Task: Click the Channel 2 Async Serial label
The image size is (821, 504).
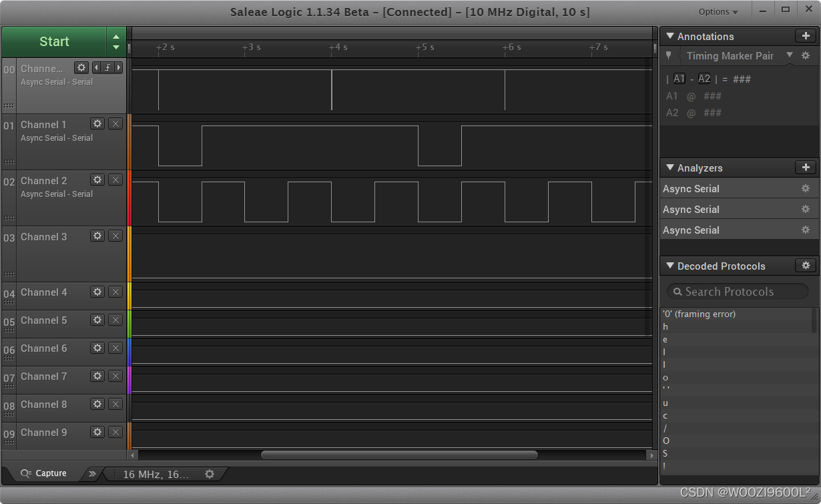Action: [57, 194]
